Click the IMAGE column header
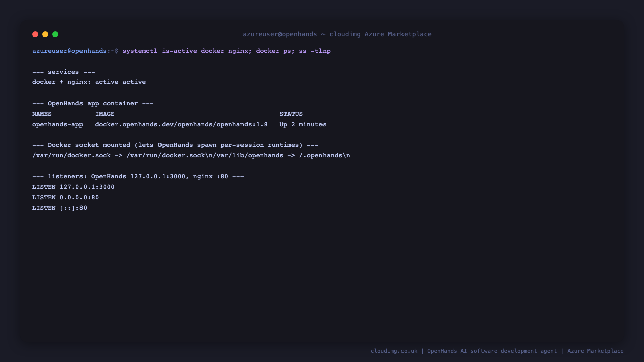 pos(105,114)
